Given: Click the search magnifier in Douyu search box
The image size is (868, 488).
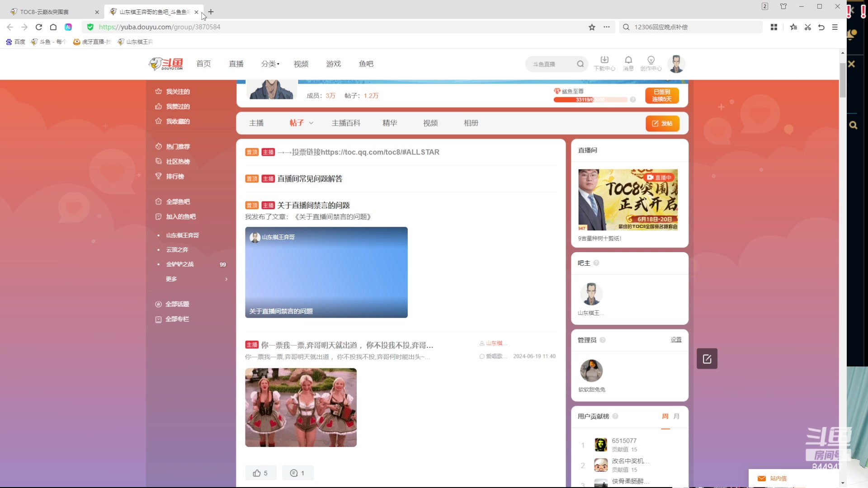Looking at the screenshot, I should coord(580,64).
